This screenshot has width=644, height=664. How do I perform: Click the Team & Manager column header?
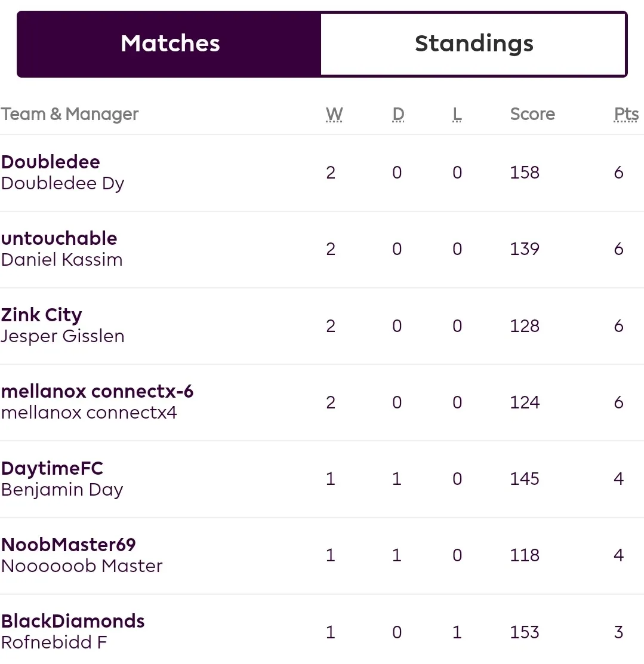click(69, 114)
